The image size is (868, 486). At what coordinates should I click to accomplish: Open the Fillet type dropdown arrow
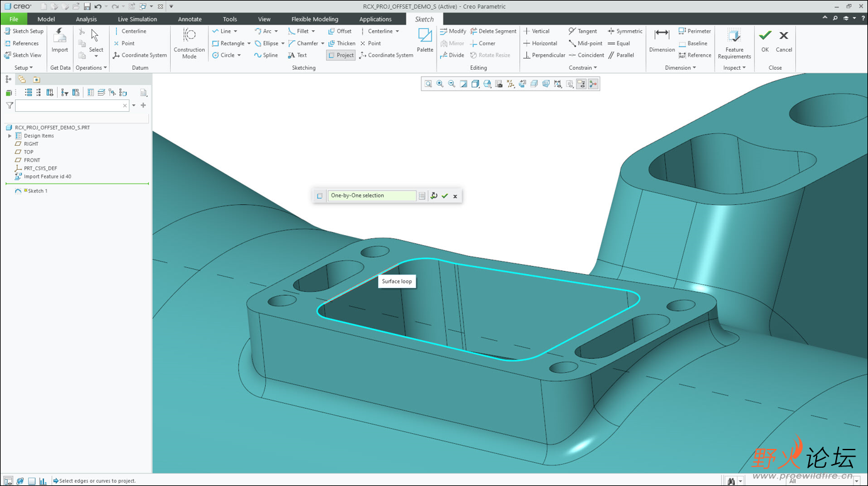pyautogui.click(x=313, y=31)
